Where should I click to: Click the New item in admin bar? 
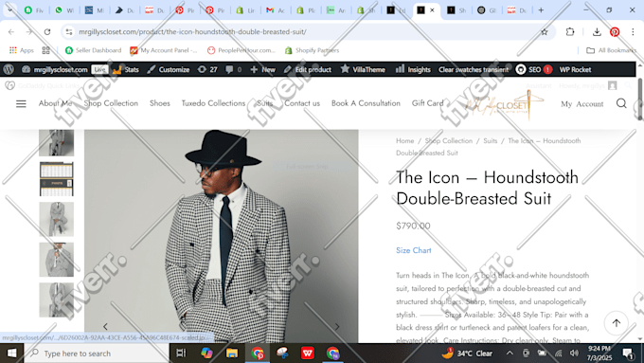[263, 69]
